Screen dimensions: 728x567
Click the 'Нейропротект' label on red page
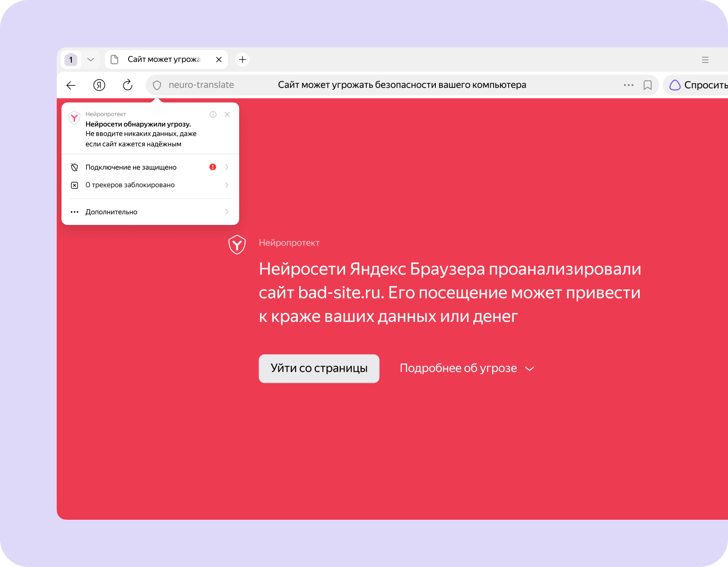click(x=289, y=243)
